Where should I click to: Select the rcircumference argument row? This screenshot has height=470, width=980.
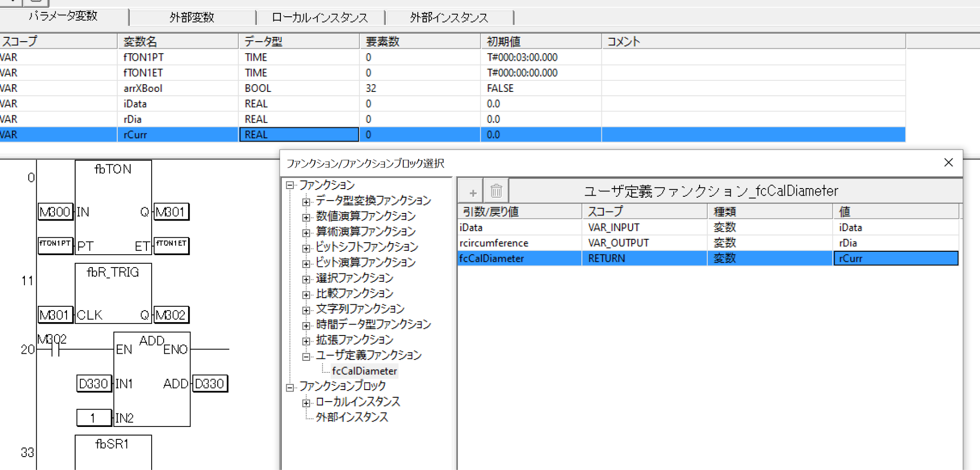(494, 243)
